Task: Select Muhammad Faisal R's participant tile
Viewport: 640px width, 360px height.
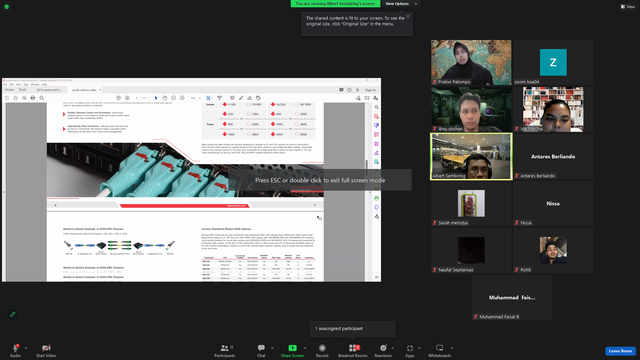Action: pyautogui.click(x=512, y=297)
